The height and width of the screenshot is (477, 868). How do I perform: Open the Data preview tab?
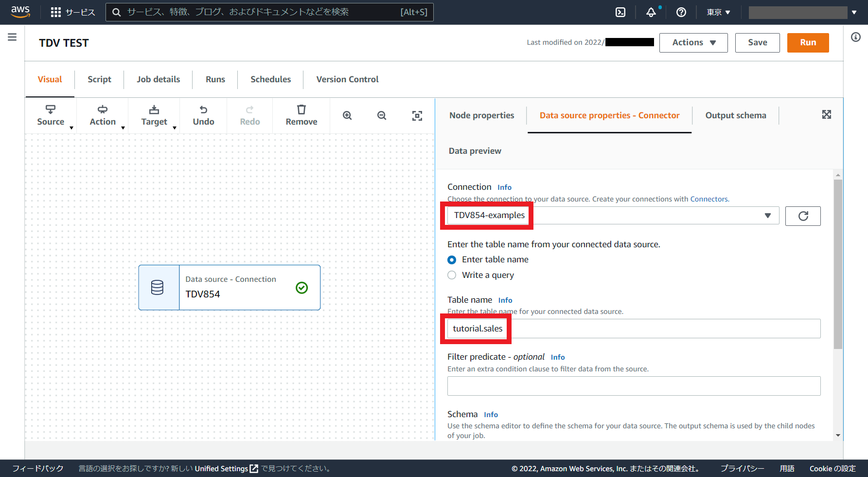coord(475,151)
